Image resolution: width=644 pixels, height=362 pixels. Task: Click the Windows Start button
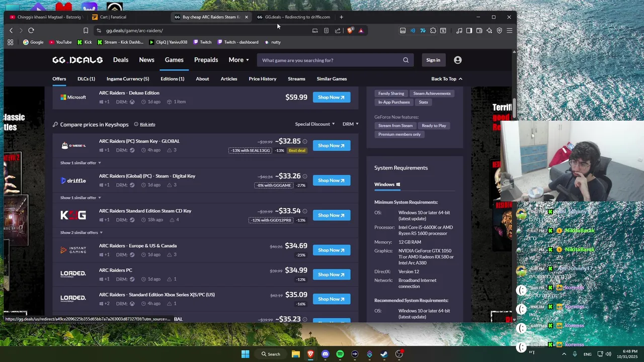click(245, 354)
